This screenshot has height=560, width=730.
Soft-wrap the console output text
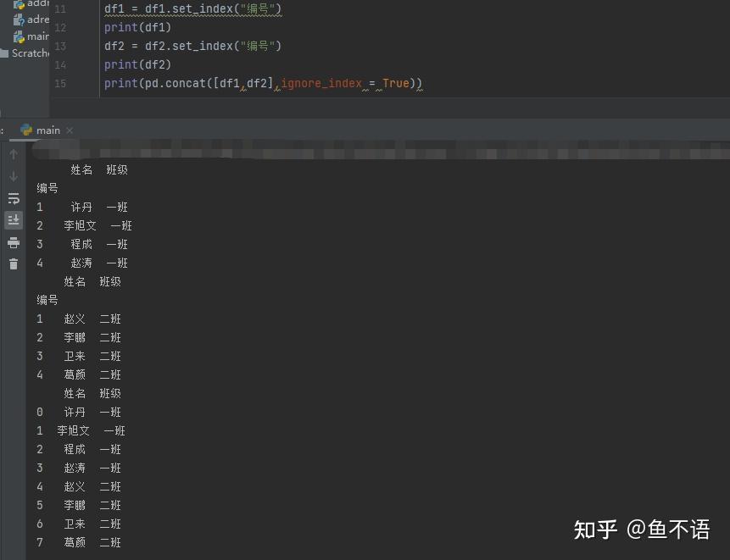pos(14,198)
